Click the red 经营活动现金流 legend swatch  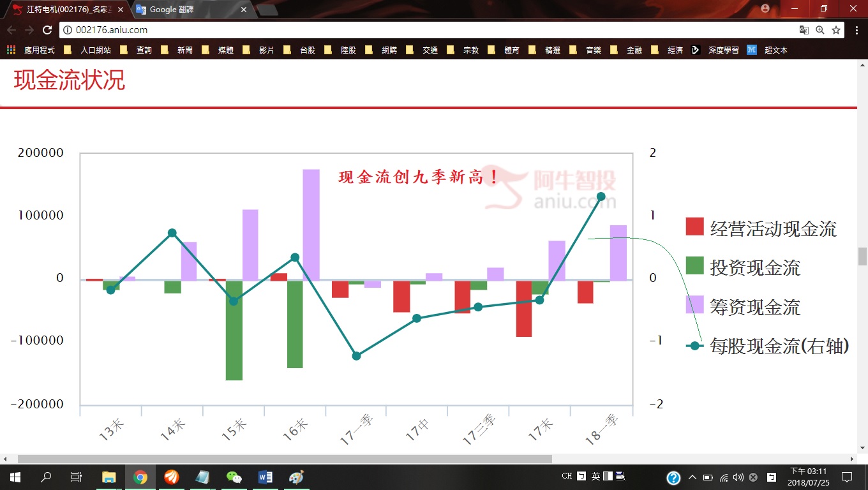click(x=694, y=226)
